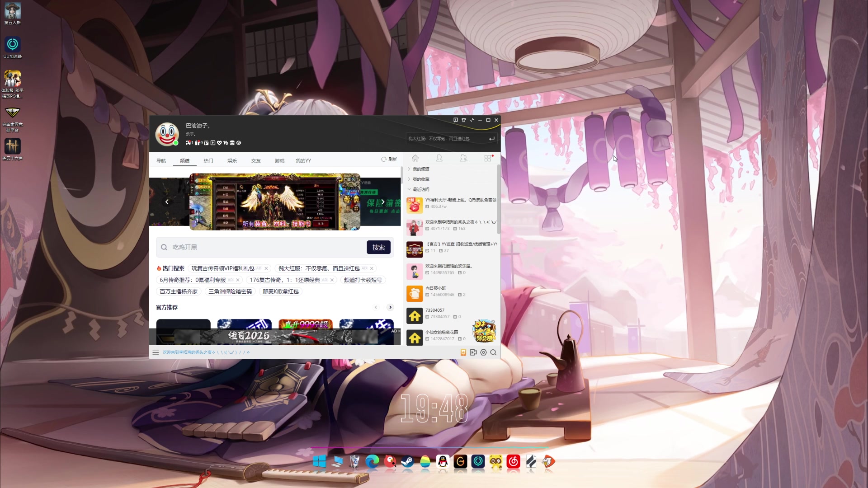This screenshot has height=488, width=868.
Task: Open NetEase Cloud Music in the dock
Action: [x=514, y=461]
